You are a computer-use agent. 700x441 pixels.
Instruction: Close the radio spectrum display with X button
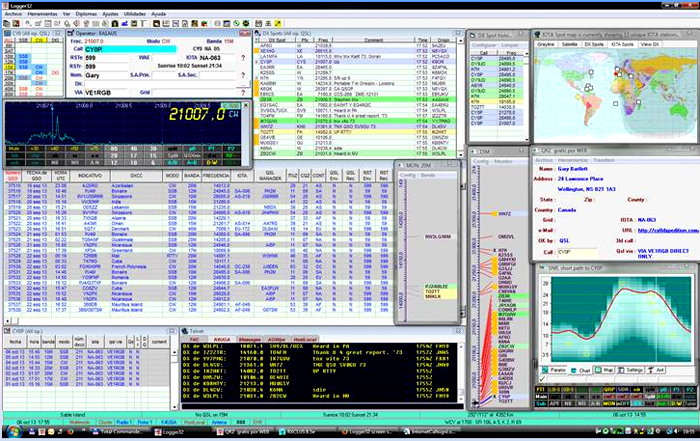coord(246,105)
